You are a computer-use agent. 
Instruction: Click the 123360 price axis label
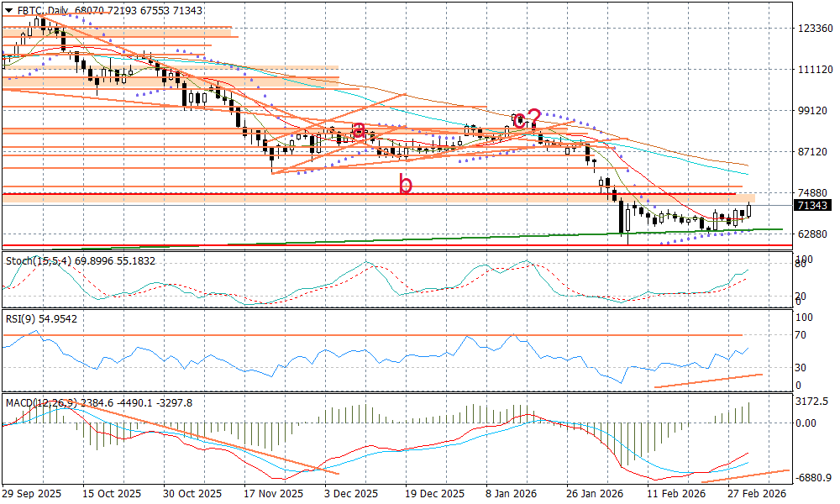[814, 28]
